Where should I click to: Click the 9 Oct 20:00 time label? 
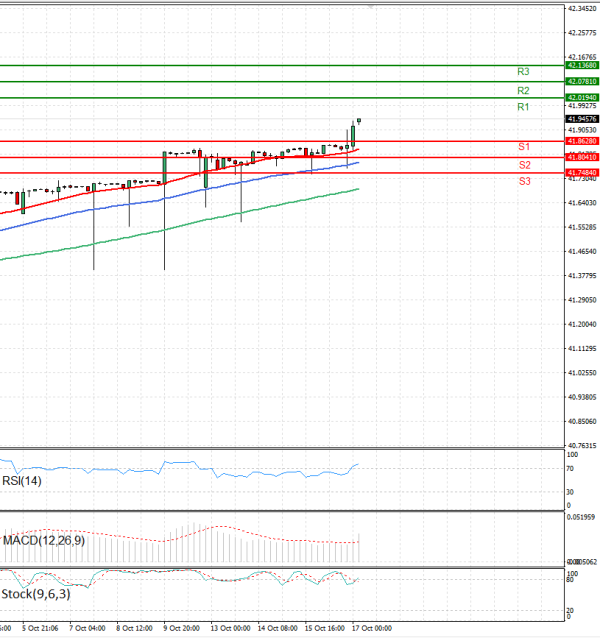tap(180, 629)
